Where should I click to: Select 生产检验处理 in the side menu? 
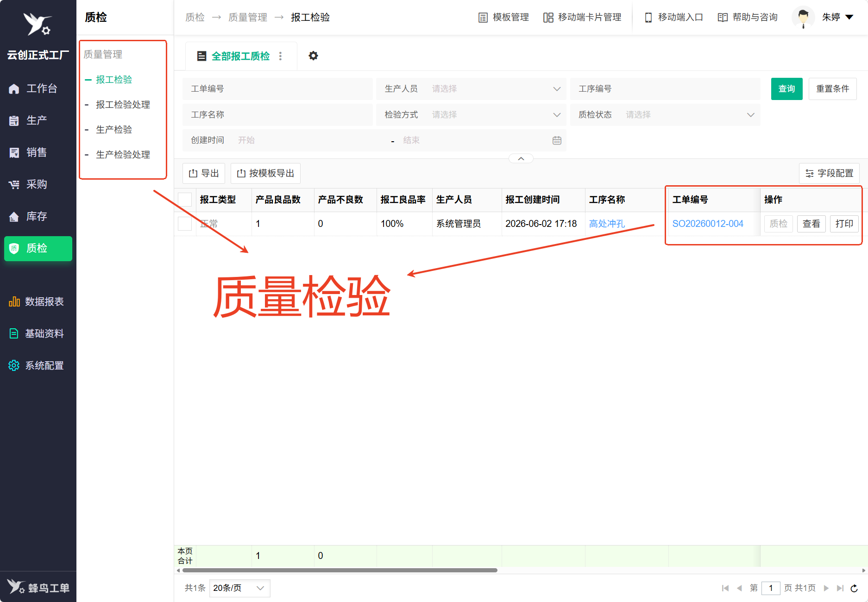(123, 155)
